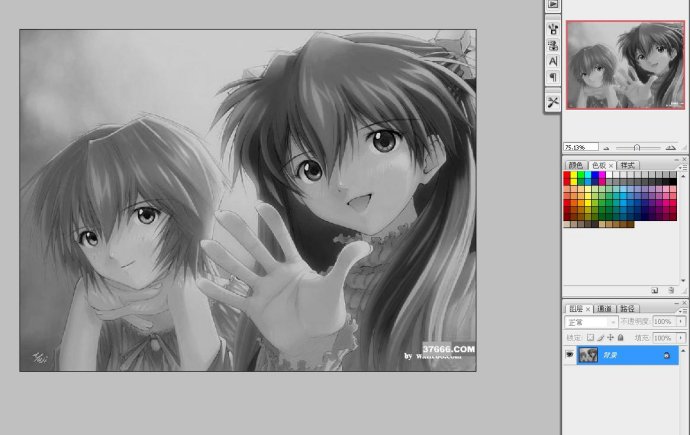Click the delete swatch trash icon

tap(671, 290)
